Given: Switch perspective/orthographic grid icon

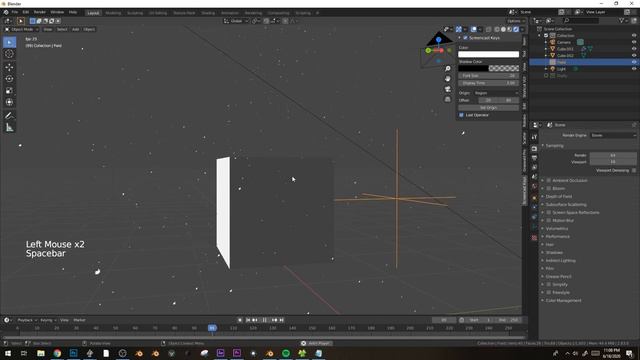Looking at the screenshot, I should click(448, 99).
